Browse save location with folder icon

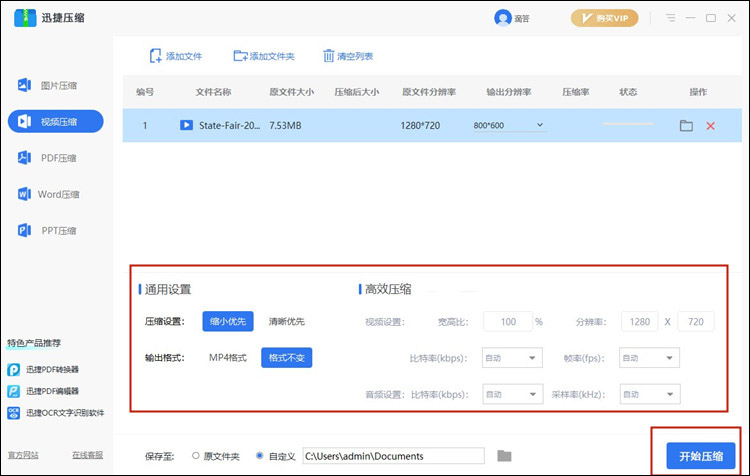(504, 456)
